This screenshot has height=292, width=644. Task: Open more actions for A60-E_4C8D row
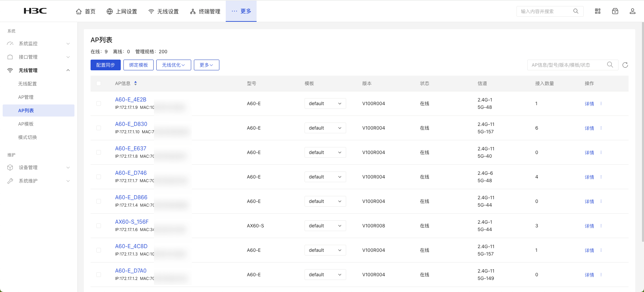click(601, 250)
